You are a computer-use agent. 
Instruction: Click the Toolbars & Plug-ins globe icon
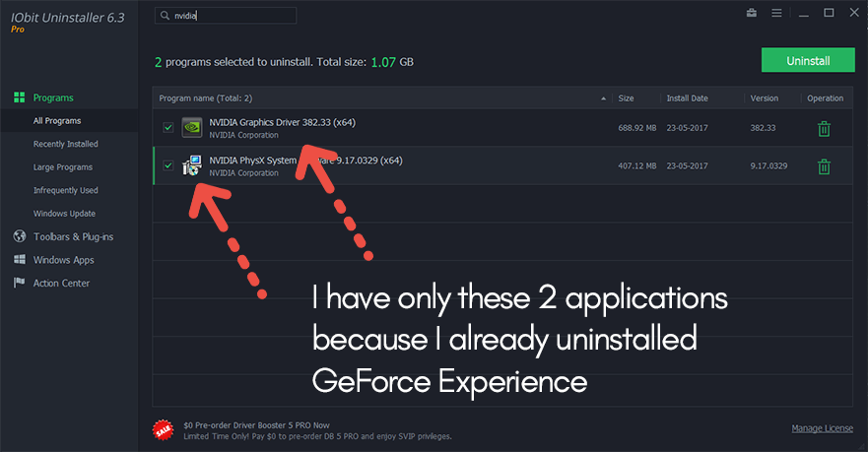coord(20,236)
